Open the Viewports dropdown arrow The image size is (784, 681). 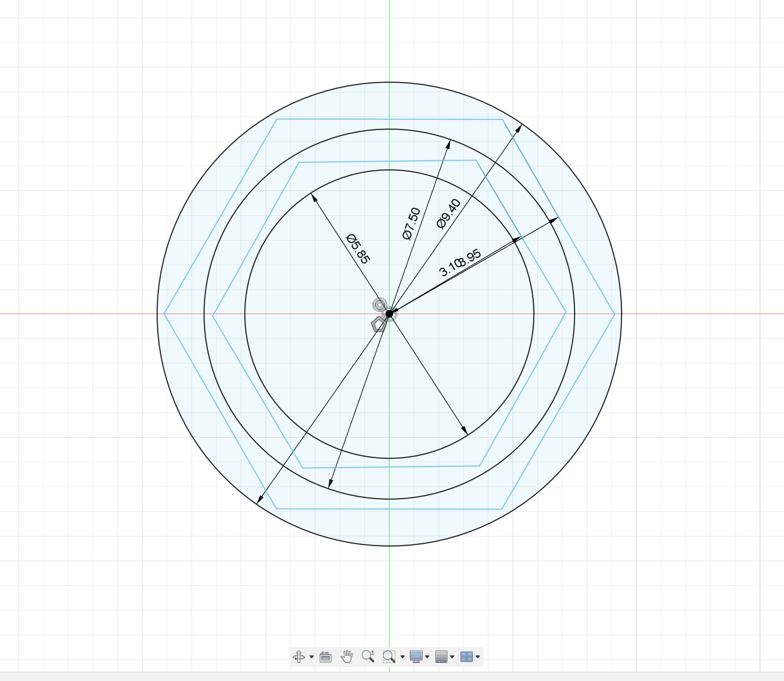pyautogui.click(x=477, y=657)
